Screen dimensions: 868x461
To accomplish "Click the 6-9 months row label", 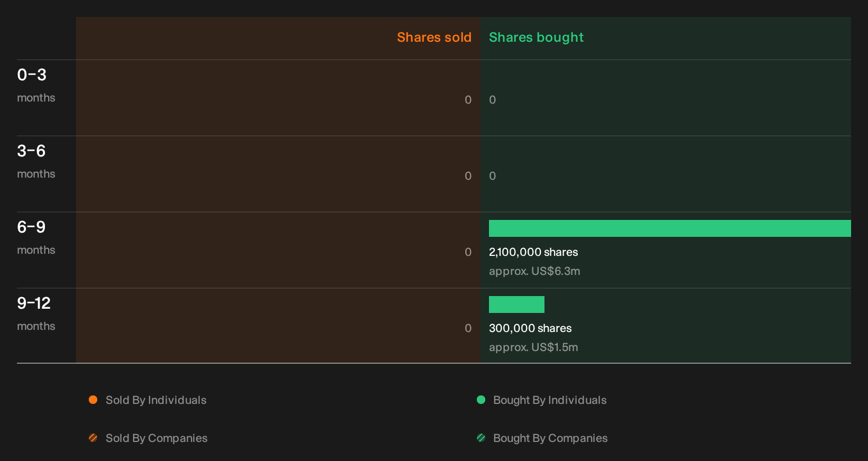I will point(36,237).
